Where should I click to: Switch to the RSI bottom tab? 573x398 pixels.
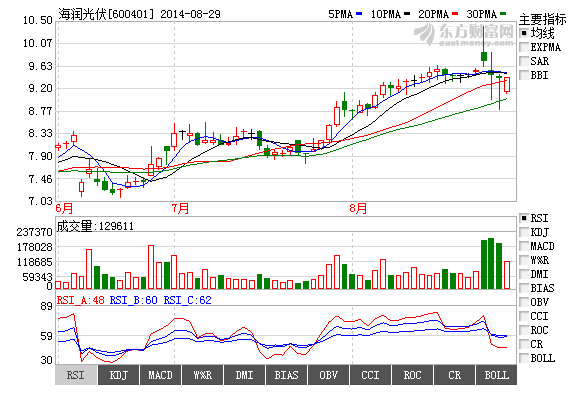[x=76, y=375]
